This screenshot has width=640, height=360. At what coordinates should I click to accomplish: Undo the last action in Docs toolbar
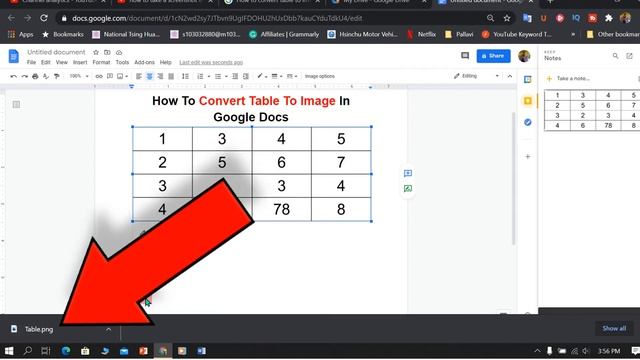click(14, 76)
